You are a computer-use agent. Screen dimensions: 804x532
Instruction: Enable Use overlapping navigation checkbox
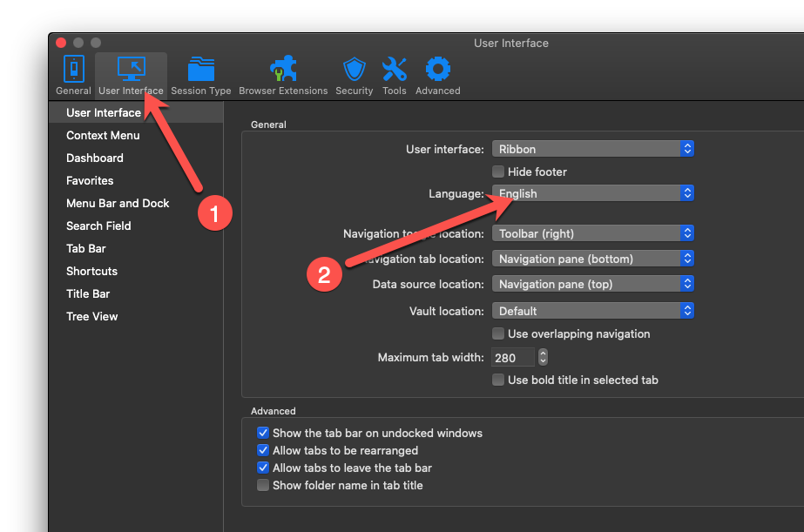(498, 333)
